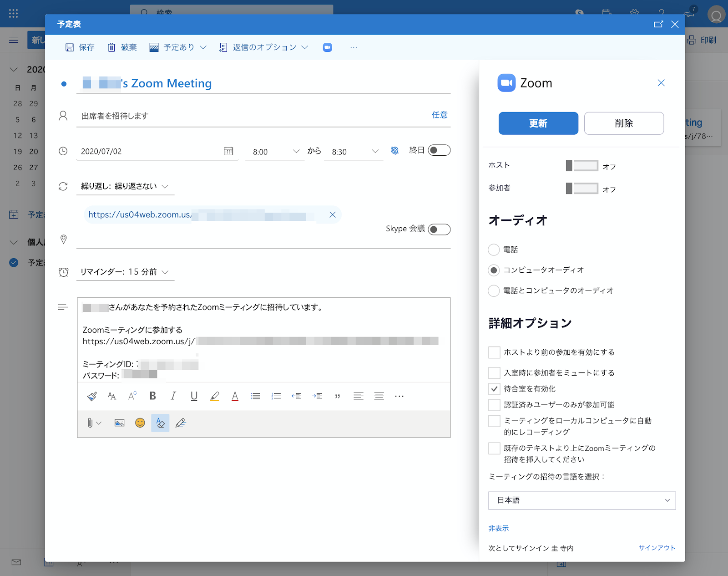Toggle underline formatting
The image size is (728, 576).
click(194, 396)
